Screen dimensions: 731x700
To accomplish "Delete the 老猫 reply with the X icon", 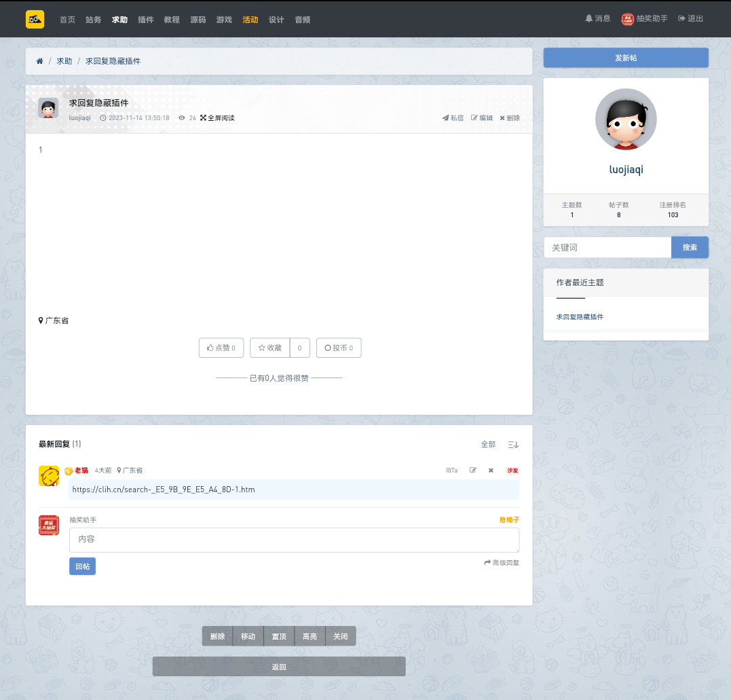I will point(491,471).
